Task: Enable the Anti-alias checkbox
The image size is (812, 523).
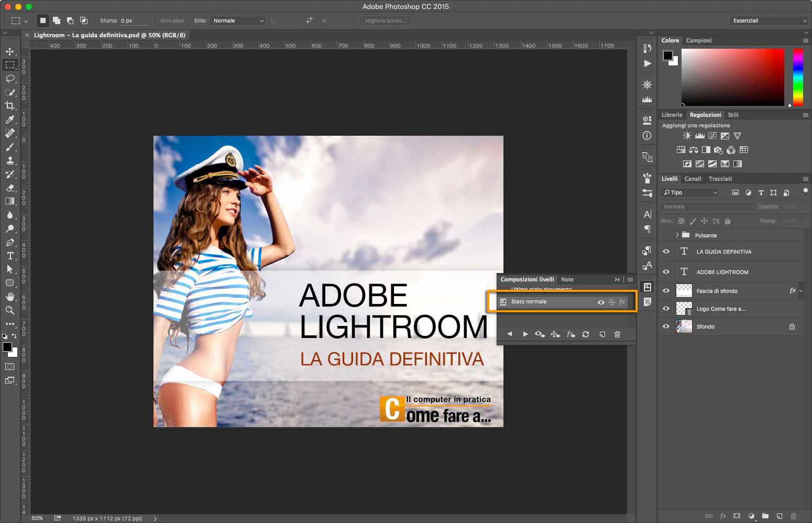Action: tap(155, 21)
